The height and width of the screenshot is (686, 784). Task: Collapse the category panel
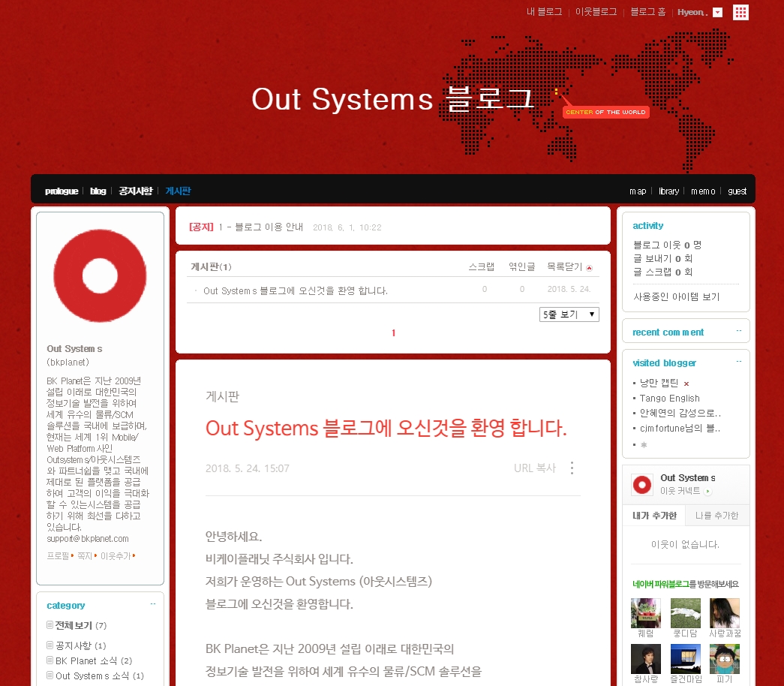click(153, 604)
